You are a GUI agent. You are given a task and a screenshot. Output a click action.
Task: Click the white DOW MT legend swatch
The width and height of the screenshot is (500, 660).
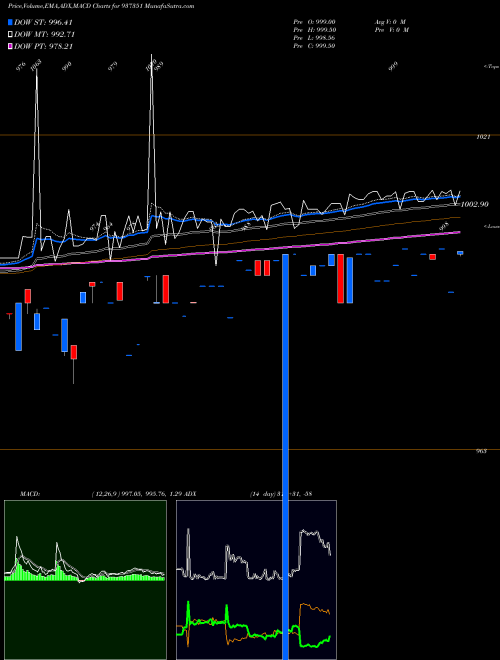10,35
